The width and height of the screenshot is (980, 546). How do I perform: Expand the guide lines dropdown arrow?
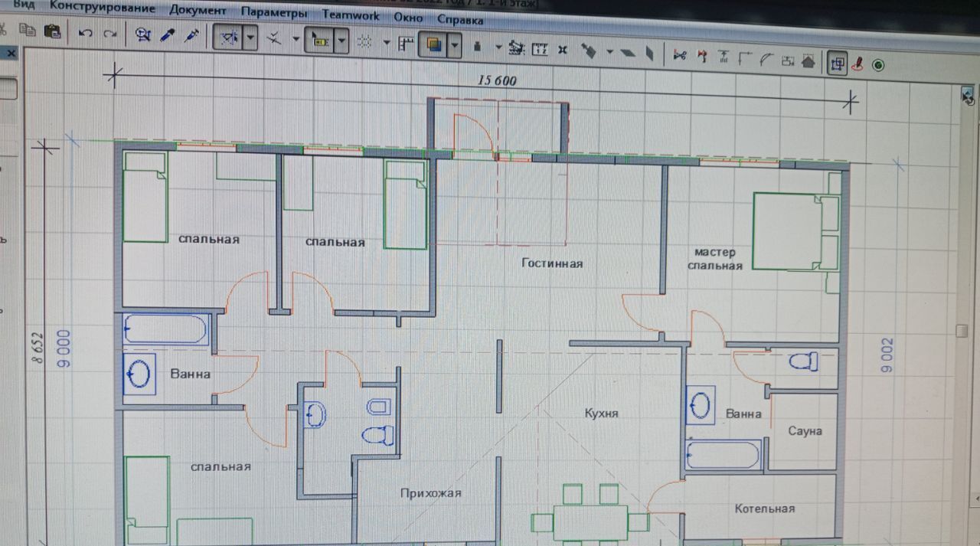point(250,39)
